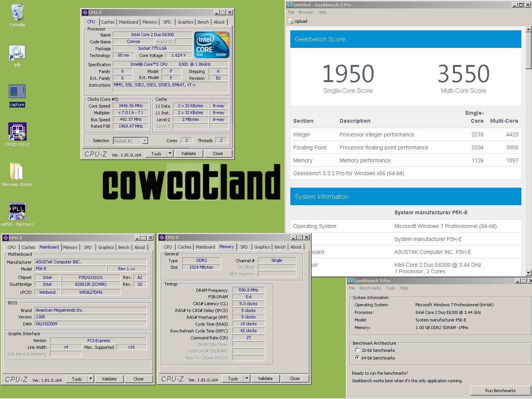
Task: Click CAS# Latency value 5.0 clocks
Action: pos(249,304)
